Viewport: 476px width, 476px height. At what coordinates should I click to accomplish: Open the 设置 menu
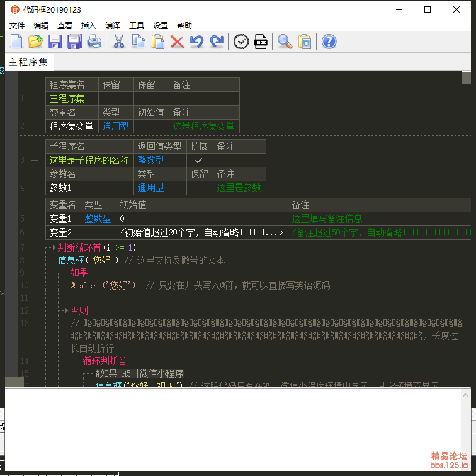[161, 25]
